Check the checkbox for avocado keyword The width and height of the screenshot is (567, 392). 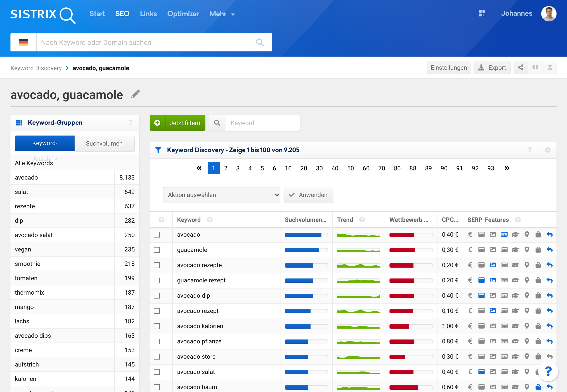click(157, 234)
